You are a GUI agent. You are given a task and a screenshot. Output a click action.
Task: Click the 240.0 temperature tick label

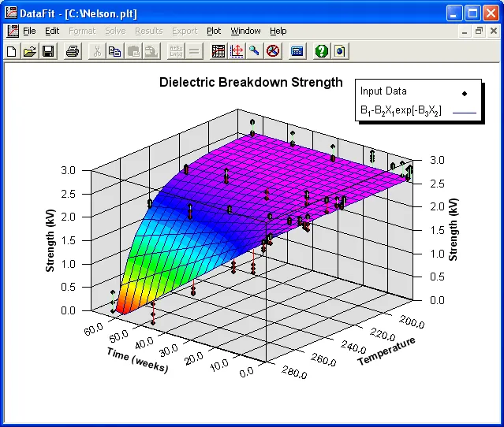pos(353,347)
